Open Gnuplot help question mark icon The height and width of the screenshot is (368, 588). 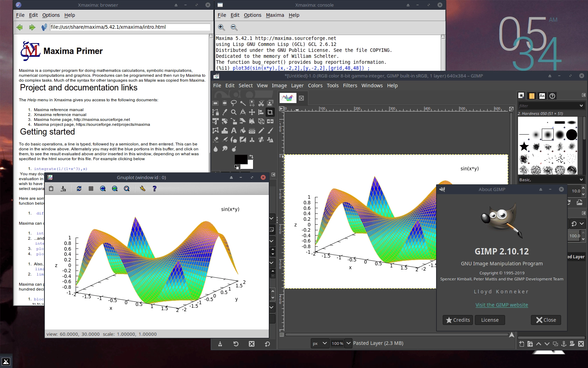coord(154,189)
